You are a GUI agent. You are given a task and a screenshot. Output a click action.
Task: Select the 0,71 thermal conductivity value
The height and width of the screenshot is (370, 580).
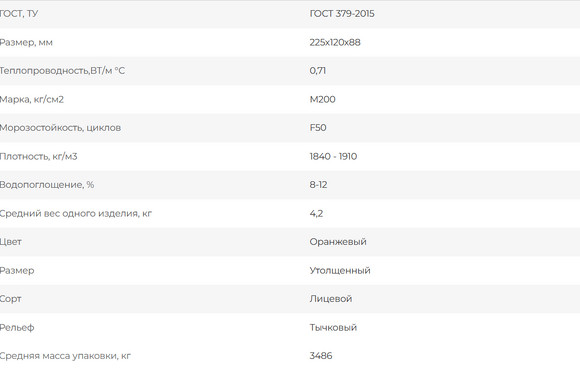point(318,71)
